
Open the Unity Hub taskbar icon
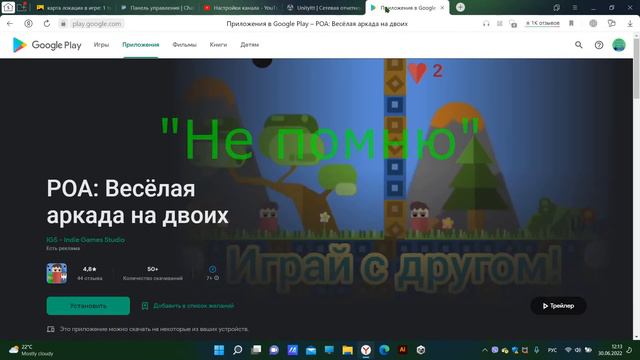click(x=421, y=350)
